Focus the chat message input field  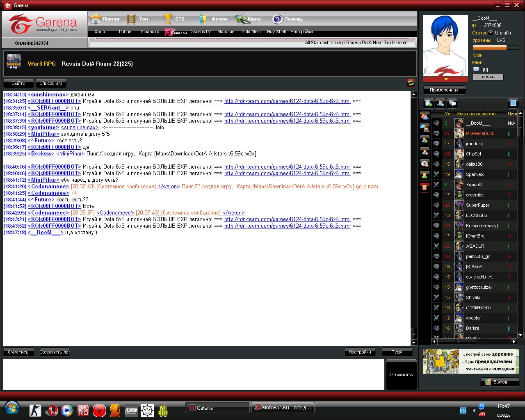click(x=194, y=374)
